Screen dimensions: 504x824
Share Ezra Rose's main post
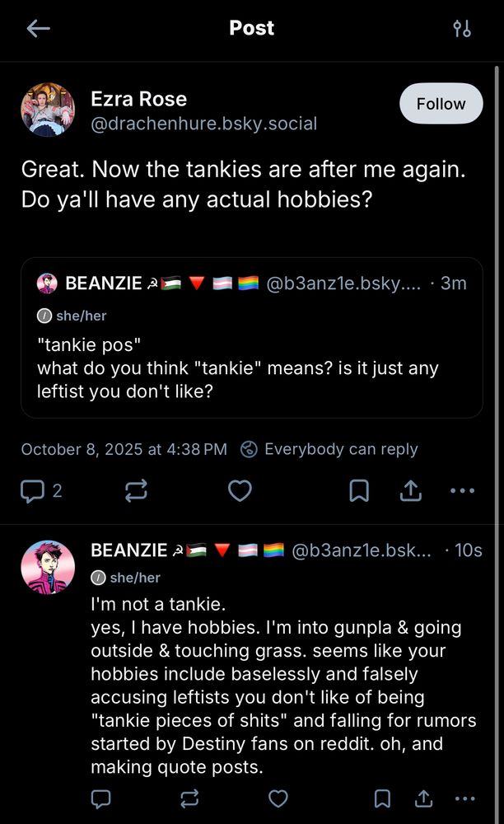(x=411, y=491)
